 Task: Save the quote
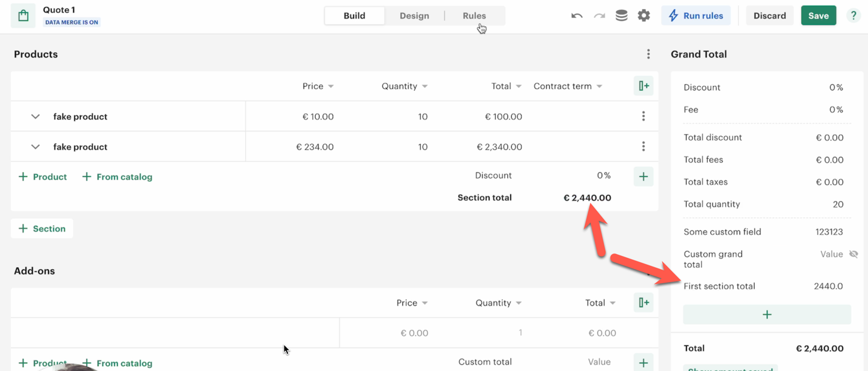click(818, 16)
